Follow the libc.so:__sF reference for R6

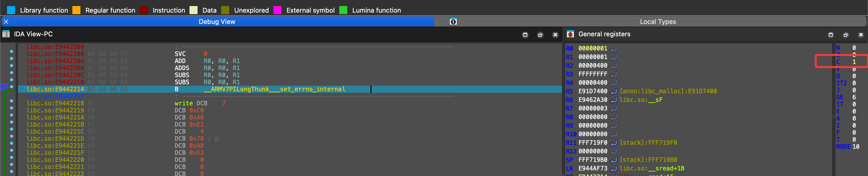[641, 100]
